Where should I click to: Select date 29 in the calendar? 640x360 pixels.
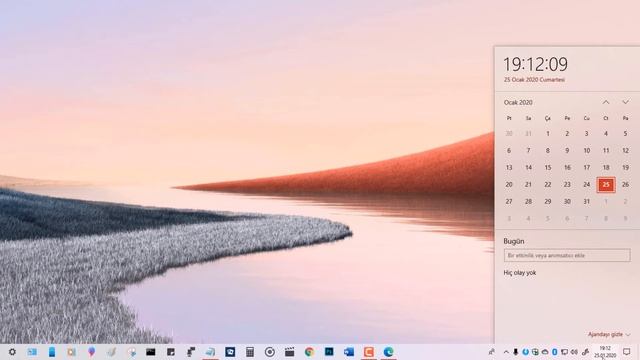[548, 201]
